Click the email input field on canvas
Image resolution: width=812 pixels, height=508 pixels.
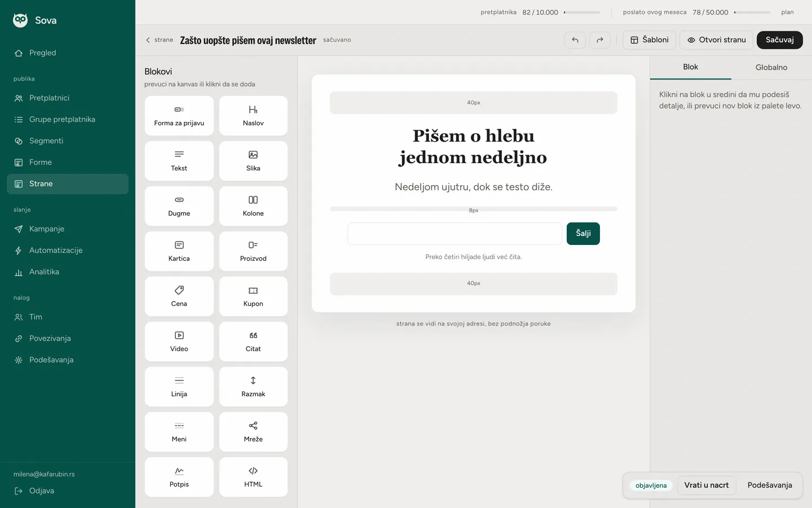[454, 234]
